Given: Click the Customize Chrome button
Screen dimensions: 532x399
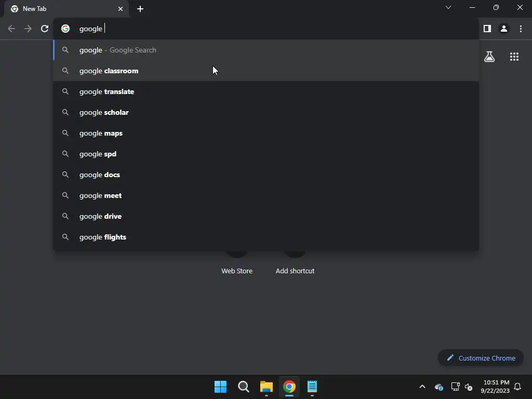Looking at the screenshot, I should (481, 358).
